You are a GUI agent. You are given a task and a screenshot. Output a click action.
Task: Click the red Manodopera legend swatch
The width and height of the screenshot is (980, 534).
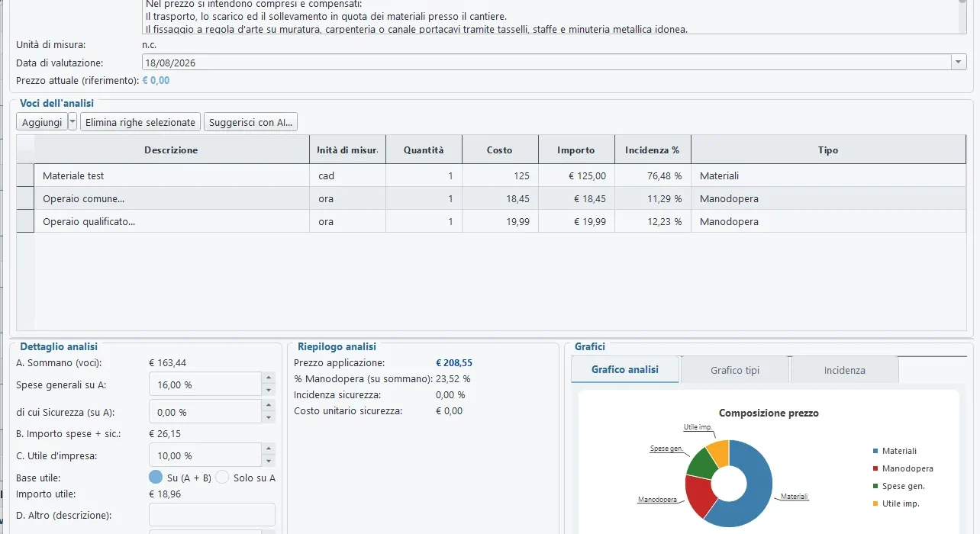tap(875, 469)
